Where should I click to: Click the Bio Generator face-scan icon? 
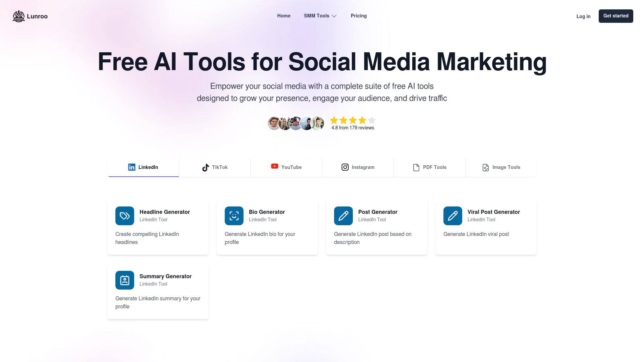(234, 216)
